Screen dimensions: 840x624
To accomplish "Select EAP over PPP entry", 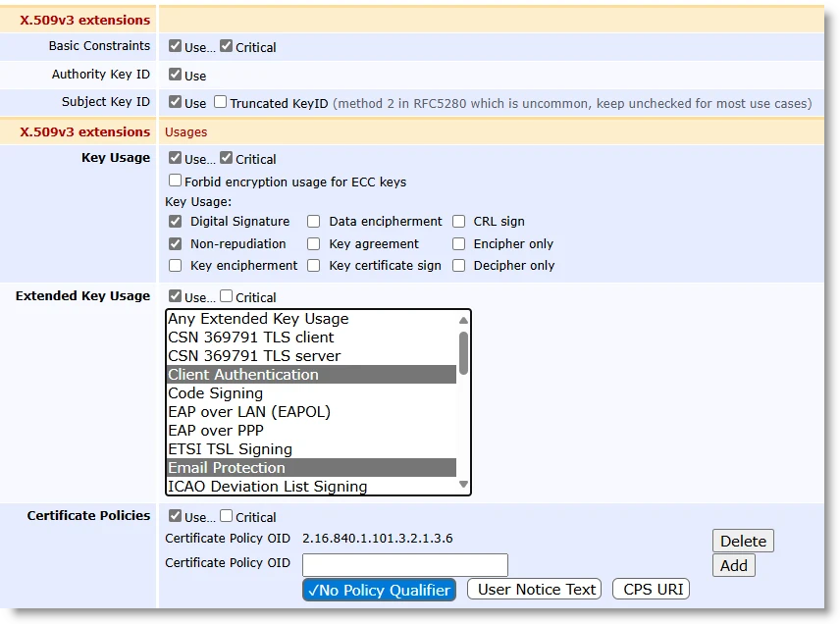I will click(x=311, y=431).
